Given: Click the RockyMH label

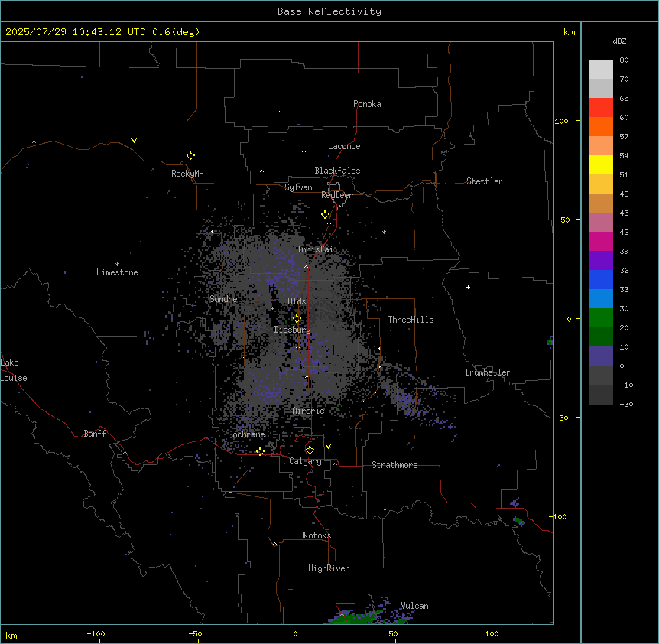Looking at the screenshot, I should click(187, 174).
